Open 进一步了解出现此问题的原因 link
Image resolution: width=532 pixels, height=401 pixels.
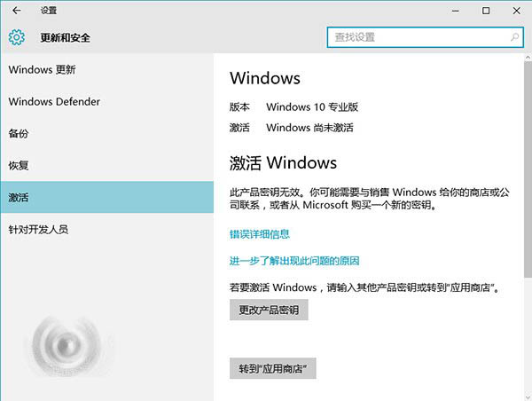pos(294,261)
